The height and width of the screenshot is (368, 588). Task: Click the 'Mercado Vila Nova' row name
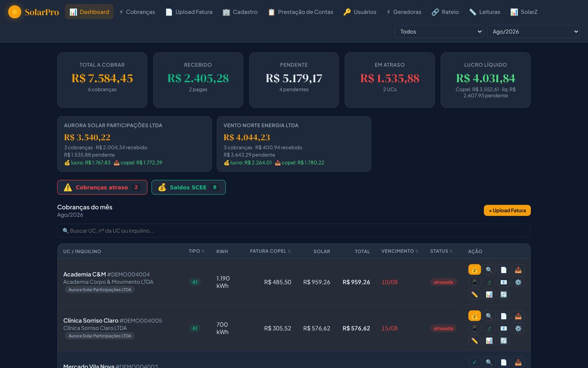tap(88, 366)
